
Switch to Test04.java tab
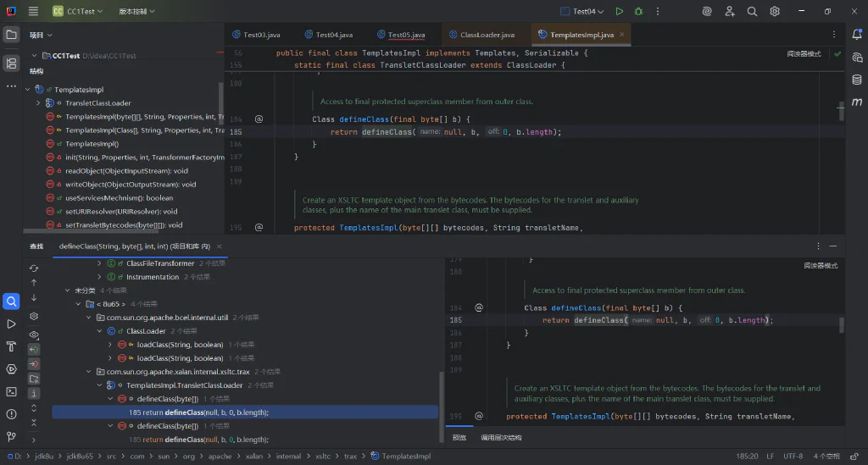coord(328,34)
